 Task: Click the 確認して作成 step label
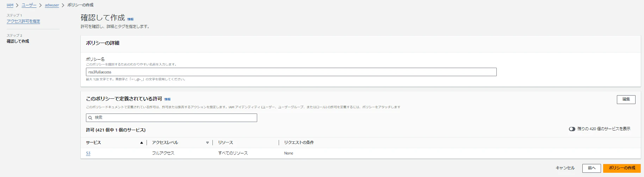click(18, 41)
